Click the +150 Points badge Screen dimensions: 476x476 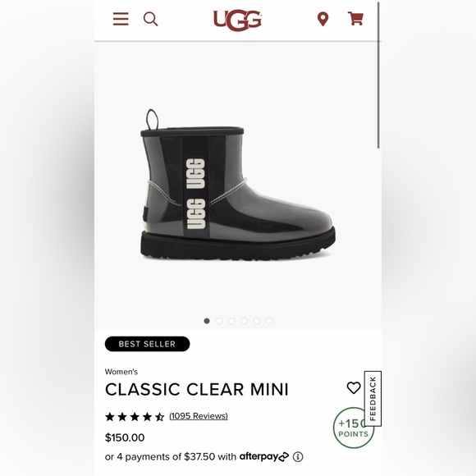(x=354, y=428)
